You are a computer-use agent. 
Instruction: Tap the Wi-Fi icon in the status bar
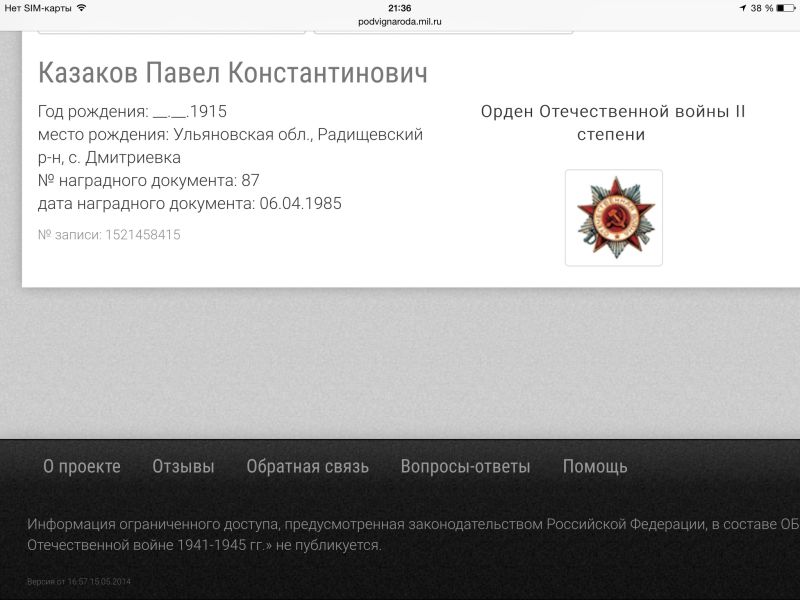[x=81, y=7]
